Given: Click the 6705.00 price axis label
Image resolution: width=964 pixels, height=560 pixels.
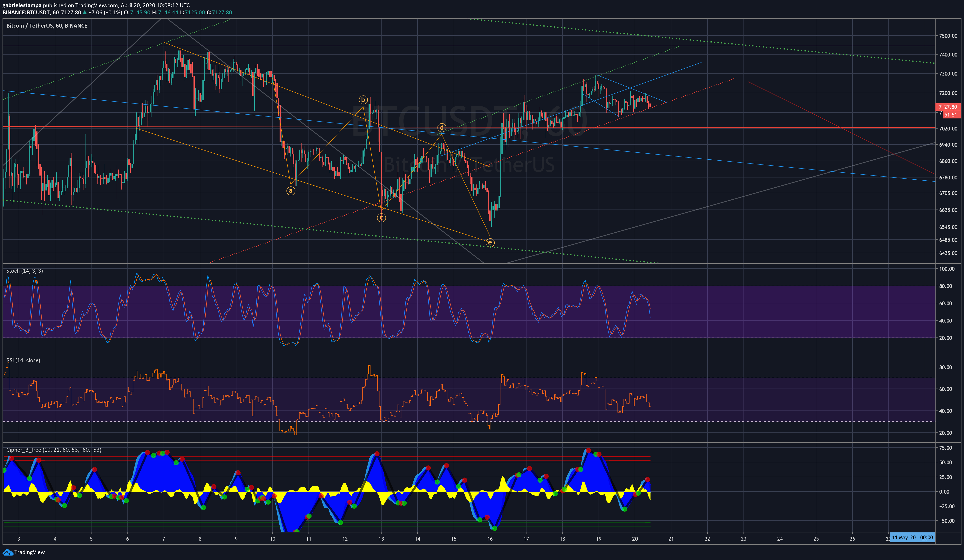Looking at the screenshot, I should [948, 193].
